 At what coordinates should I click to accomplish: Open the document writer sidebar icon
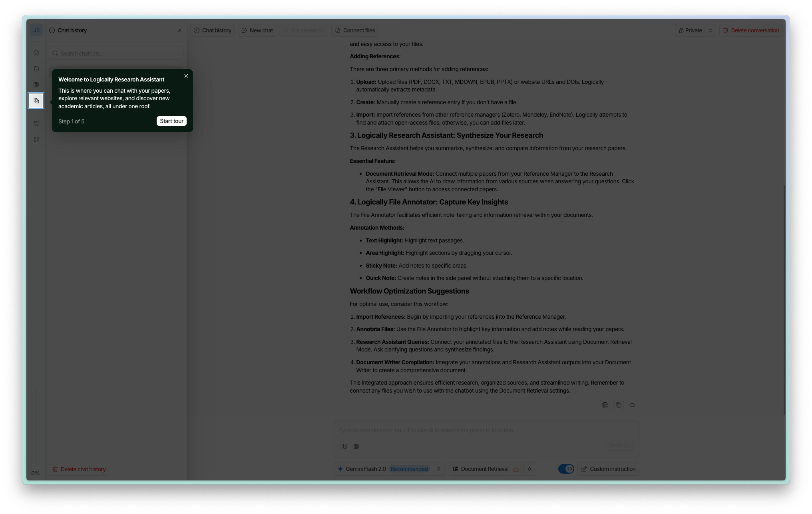click(x=36, y=69)
